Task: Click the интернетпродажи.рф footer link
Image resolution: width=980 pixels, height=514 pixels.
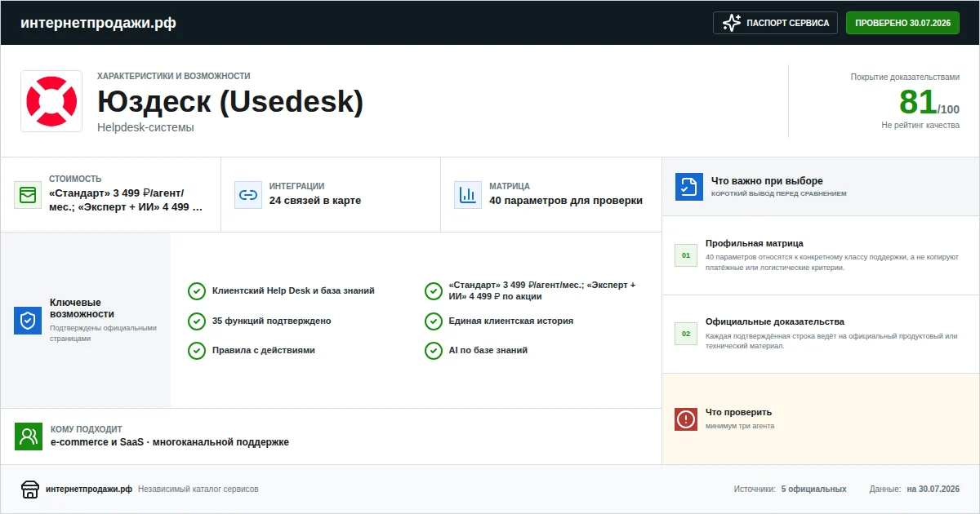Action: pos(89,490)
